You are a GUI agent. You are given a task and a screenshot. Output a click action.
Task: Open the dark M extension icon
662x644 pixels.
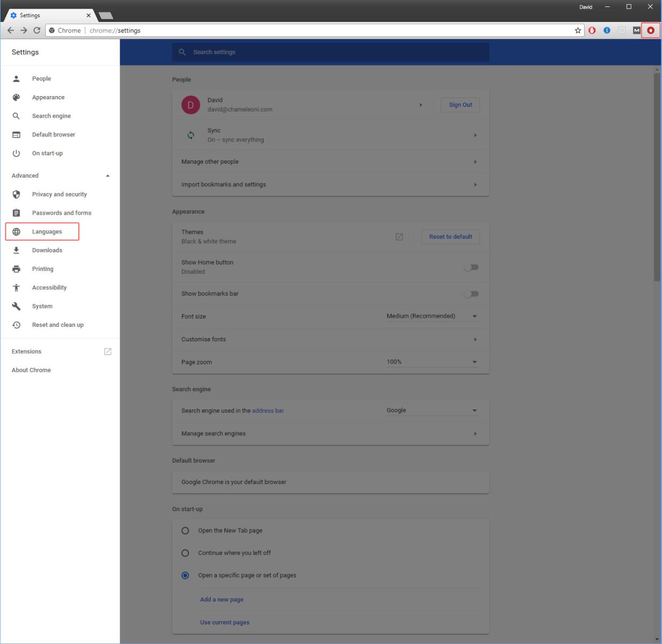636,31
